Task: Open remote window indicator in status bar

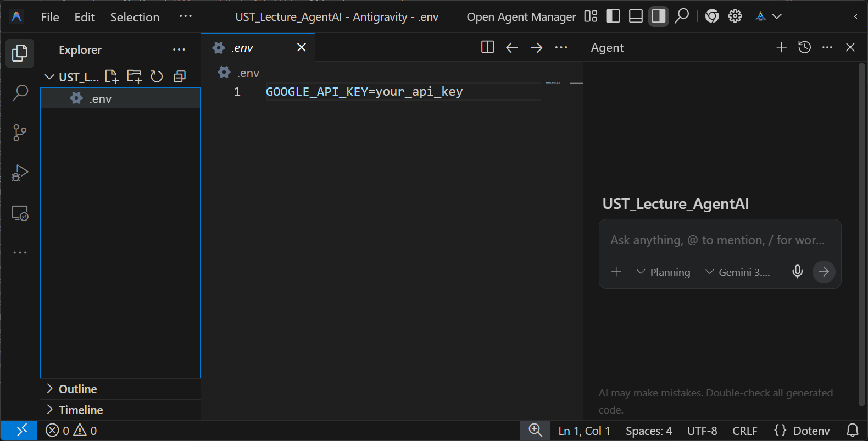Action: tap(19, 431)
